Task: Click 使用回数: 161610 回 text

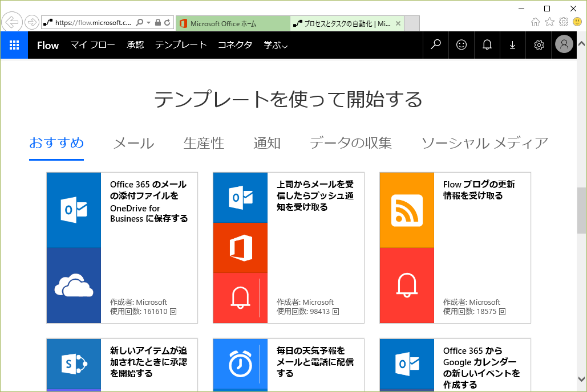Action: pyautogui.click(x=143, y=312)
